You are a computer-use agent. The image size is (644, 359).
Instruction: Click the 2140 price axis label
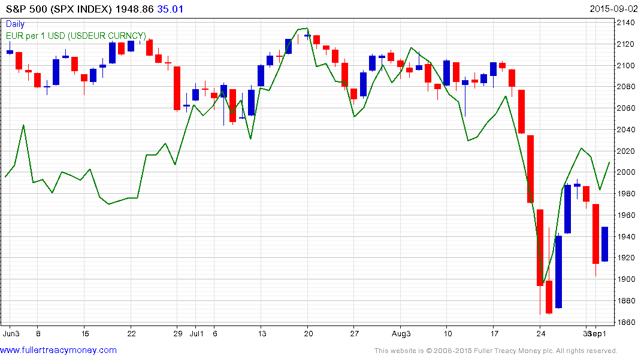(x=626, y=23)
